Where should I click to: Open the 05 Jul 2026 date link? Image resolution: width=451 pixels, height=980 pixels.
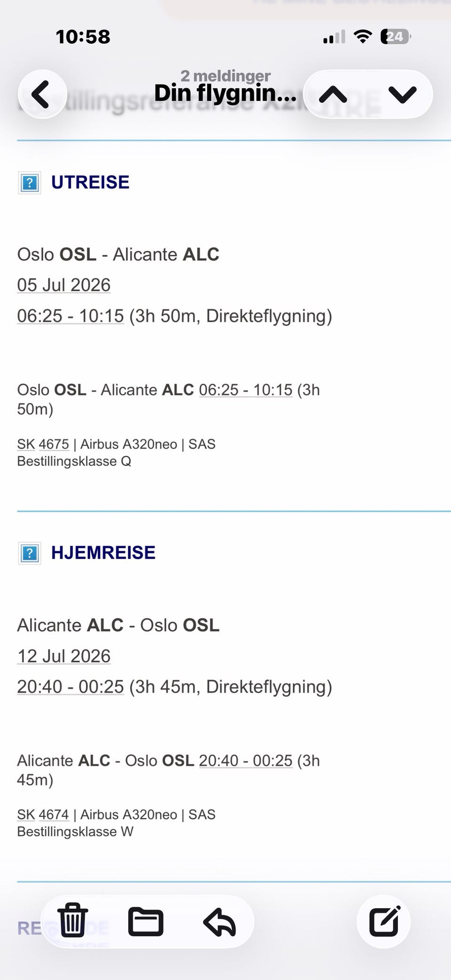point(64,285)
